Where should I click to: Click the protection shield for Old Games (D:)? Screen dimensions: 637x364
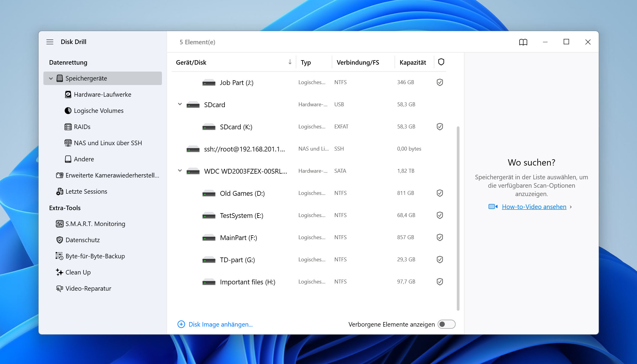point(440,193)
